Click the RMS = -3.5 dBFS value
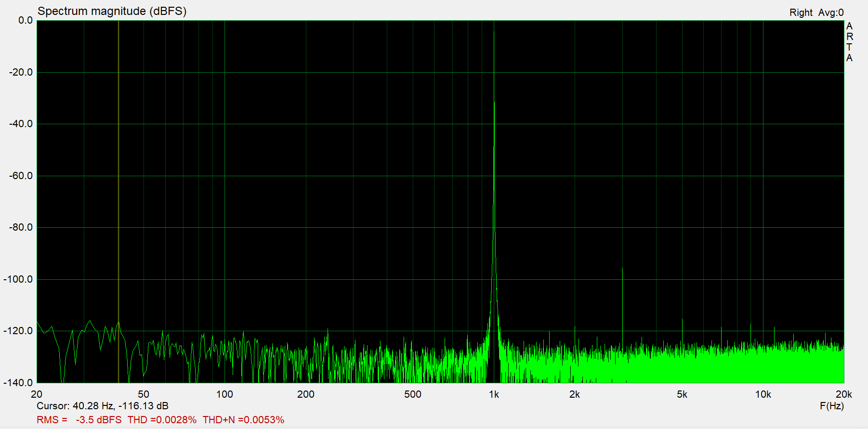This screenshot has height=429, width=868. click(x=79, y=420)
